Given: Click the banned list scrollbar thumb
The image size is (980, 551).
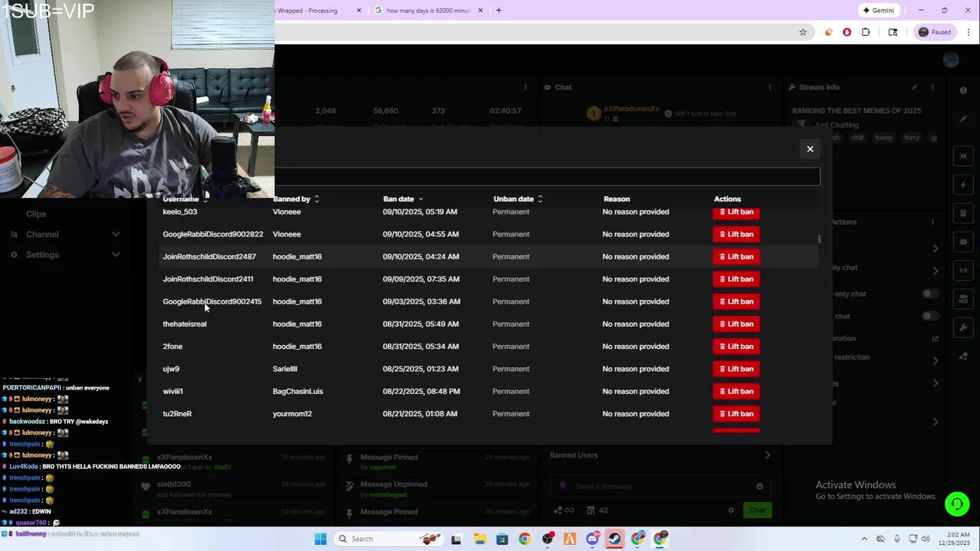Looking at the screenshot, I should (819, 240).
